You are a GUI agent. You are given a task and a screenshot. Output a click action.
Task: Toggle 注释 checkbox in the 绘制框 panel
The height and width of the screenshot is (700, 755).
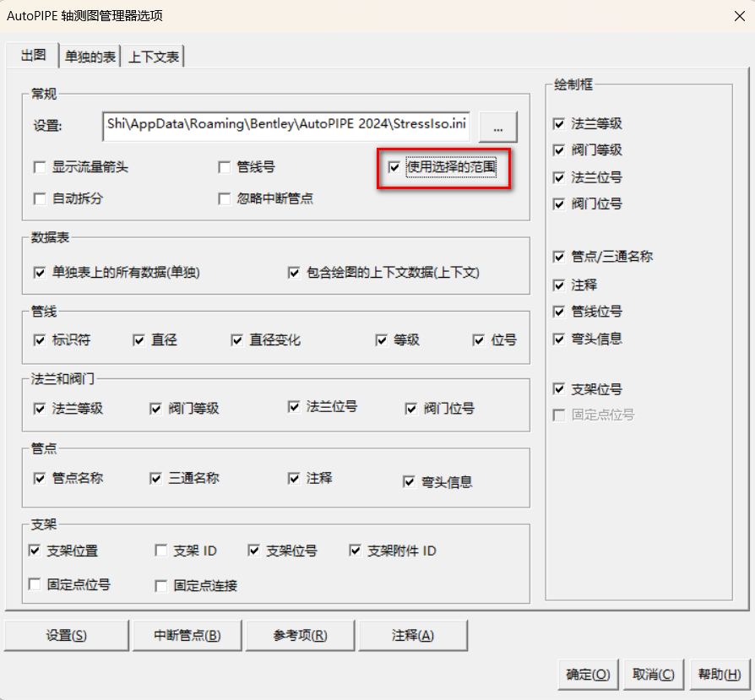point(558,285)
